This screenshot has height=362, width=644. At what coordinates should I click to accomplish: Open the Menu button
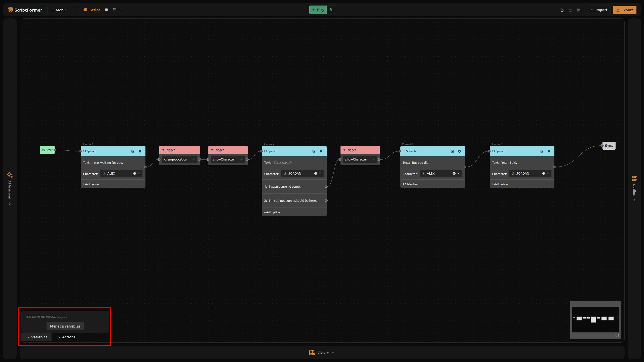(58, 10)
